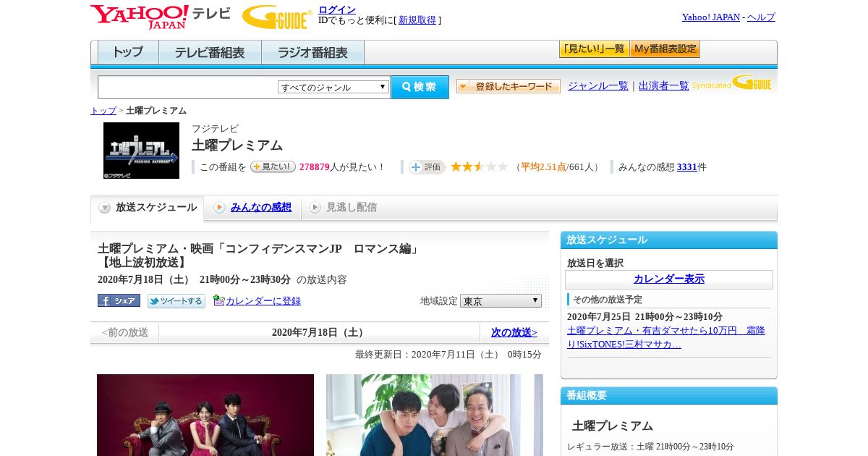The height and width of the screenshot is (456, 868).
Task: Click the 土曜プレミアム program logo thumbnail
Action: click(141, 151)
